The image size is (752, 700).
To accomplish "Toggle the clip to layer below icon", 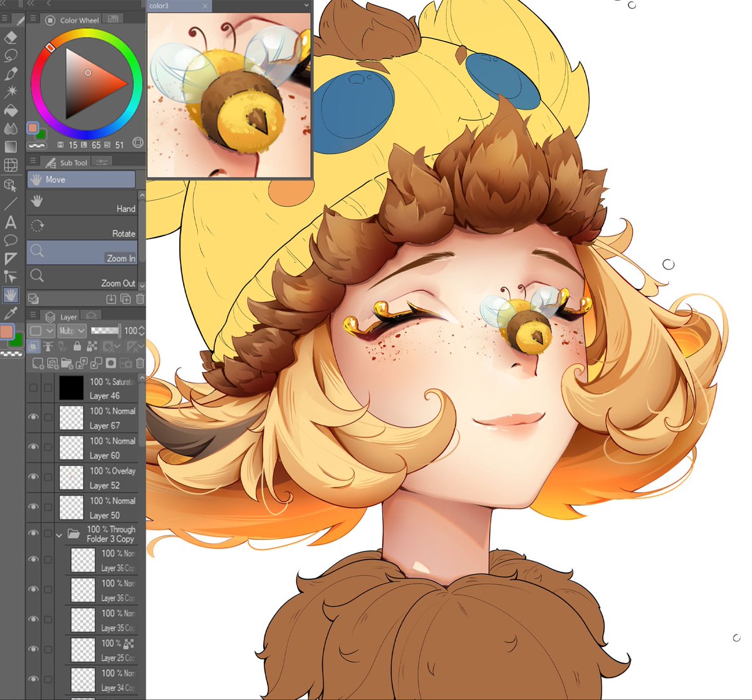I will tap(34, 347).
